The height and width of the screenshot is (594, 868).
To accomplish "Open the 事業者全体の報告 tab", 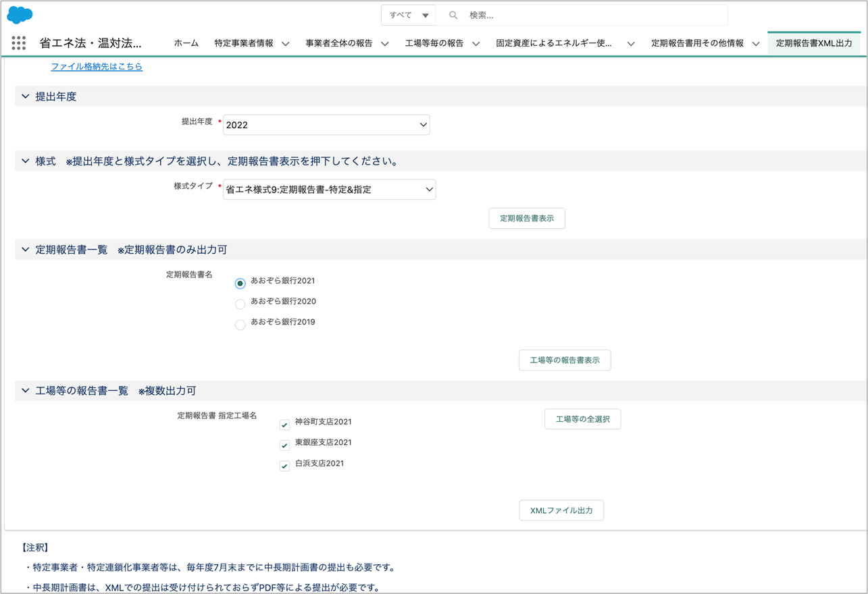I will tap(339, 43).
